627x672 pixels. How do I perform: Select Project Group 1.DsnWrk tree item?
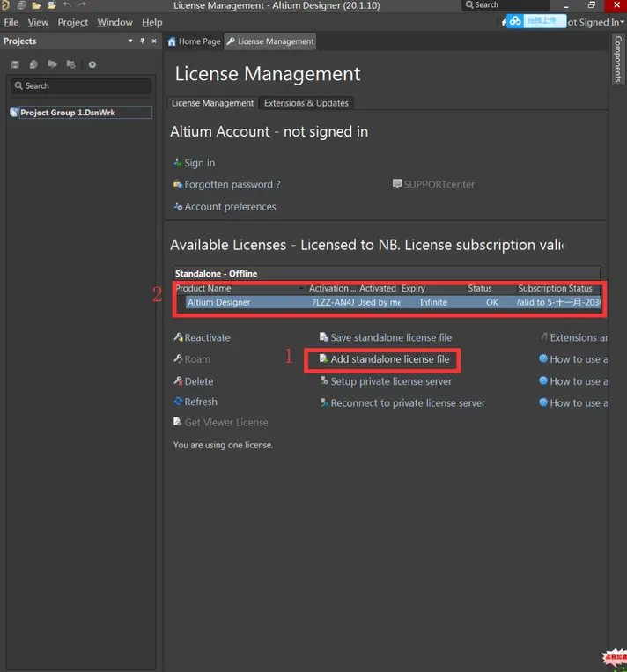point(81,112)
